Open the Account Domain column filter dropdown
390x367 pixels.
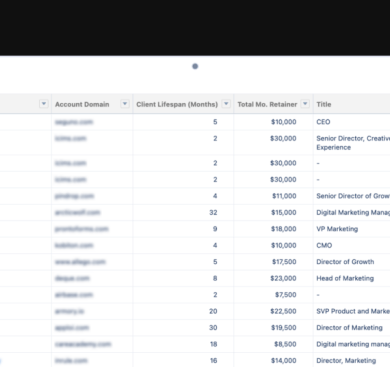tap(125, 104)
